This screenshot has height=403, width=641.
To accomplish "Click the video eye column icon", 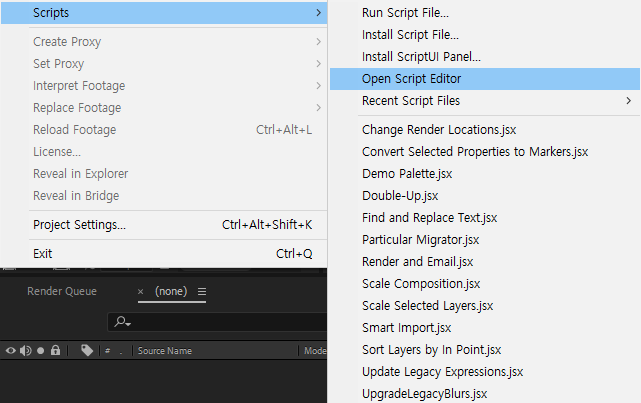I will click(11, 351).
